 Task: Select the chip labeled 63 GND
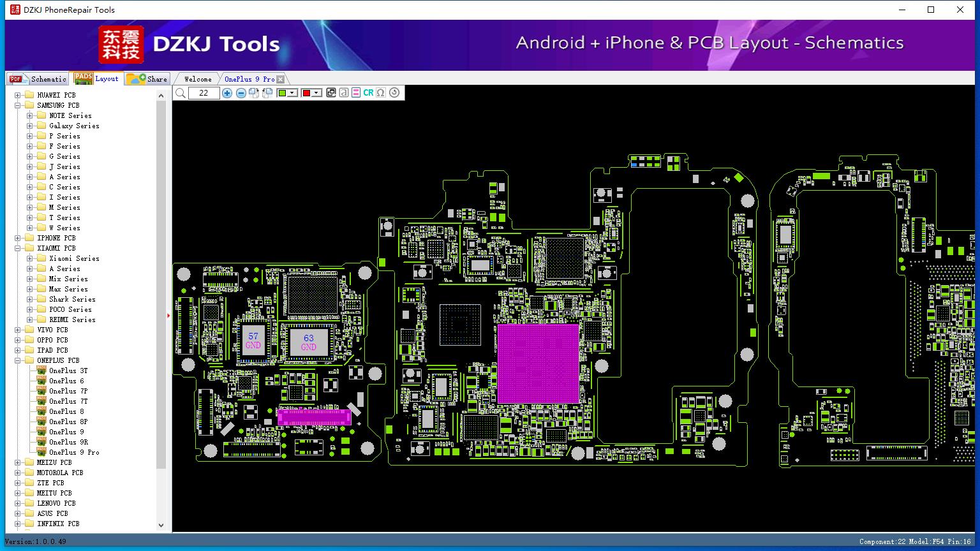[309, 342]
